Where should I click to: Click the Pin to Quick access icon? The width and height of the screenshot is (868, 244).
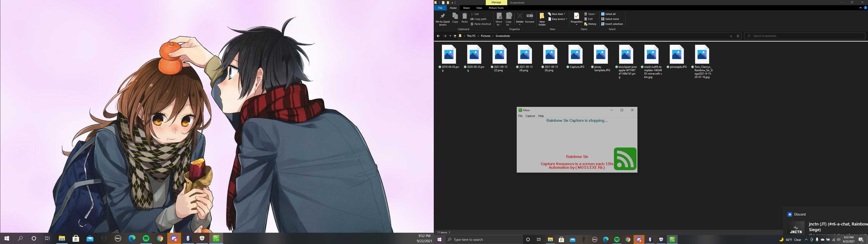point(442,16)
